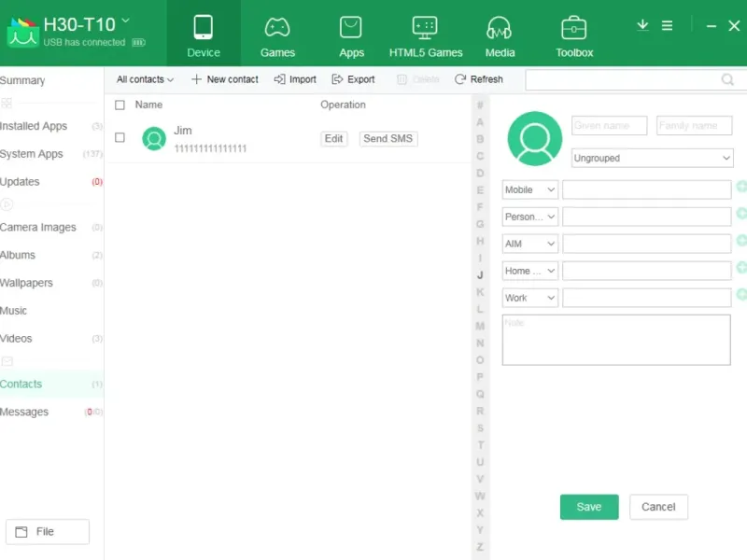Click the Work value input field
The width and height of the screenshot is (747, 560).
(646, 298)
